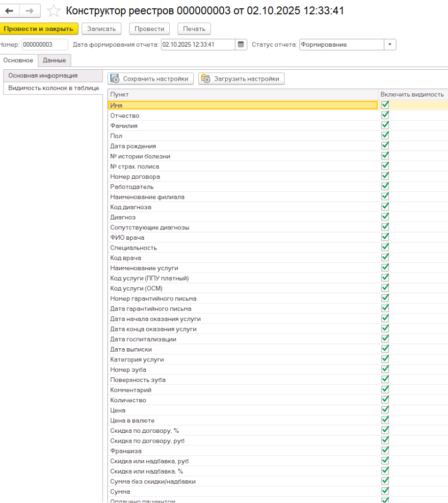Viewport: 448px width, 503px height.
Task: Open the calendar picker for report date
Action: (241, 45)
